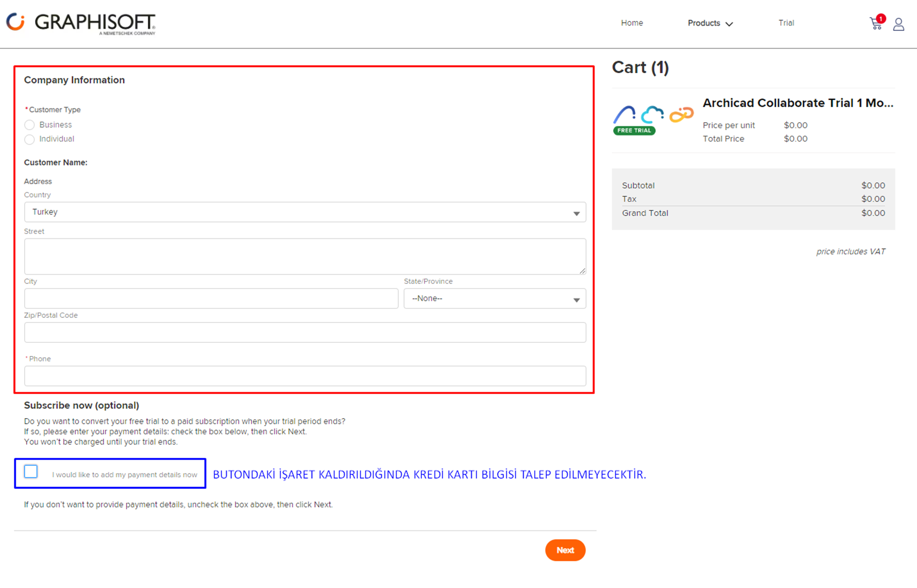
Task: Focus the Street text area
Action: click(305, 257)
